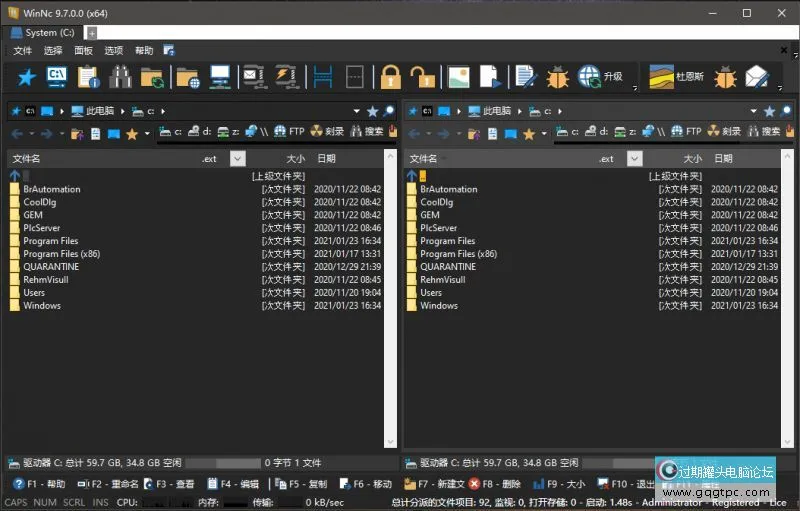Screen dimensions: 800x511
Task: Click the globe 升级 update button
Action: [601, 77]
